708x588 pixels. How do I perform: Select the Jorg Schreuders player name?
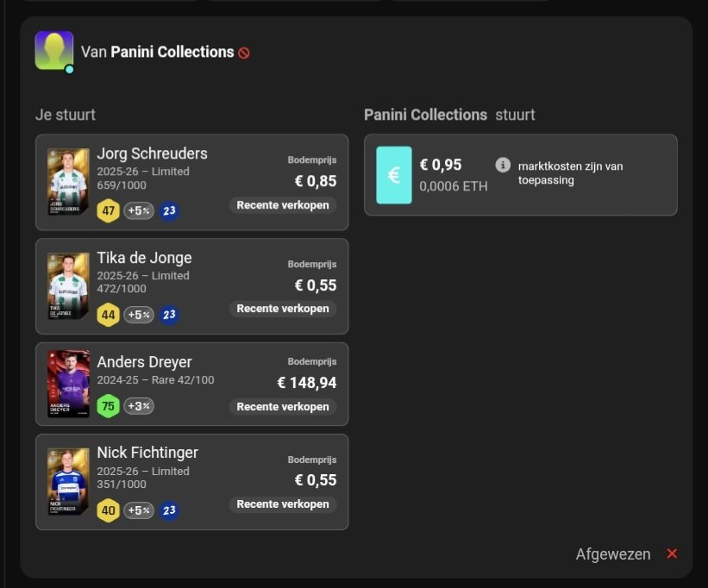pos(152,153)
